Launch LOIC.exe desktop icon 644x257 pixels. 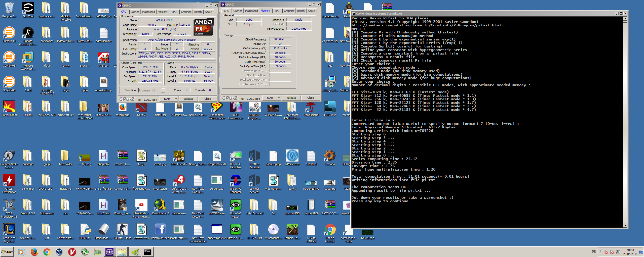[330, 109]
